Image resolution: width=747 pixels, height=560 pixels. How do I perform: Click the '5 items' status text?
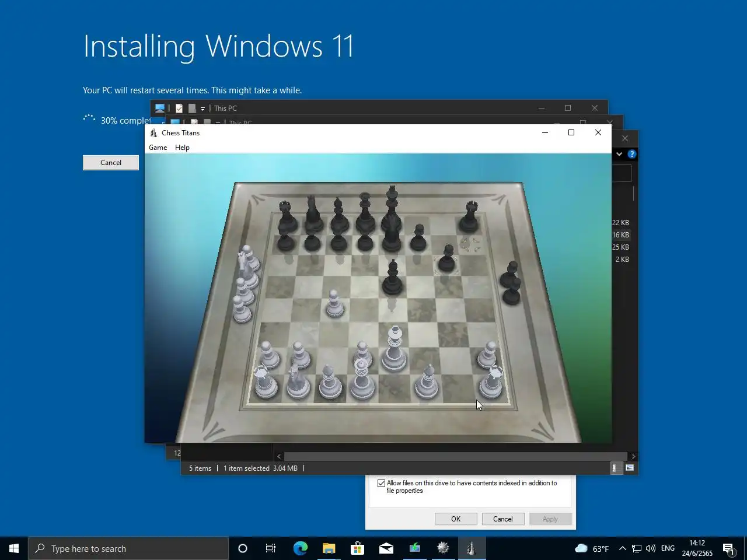point(200,468)
